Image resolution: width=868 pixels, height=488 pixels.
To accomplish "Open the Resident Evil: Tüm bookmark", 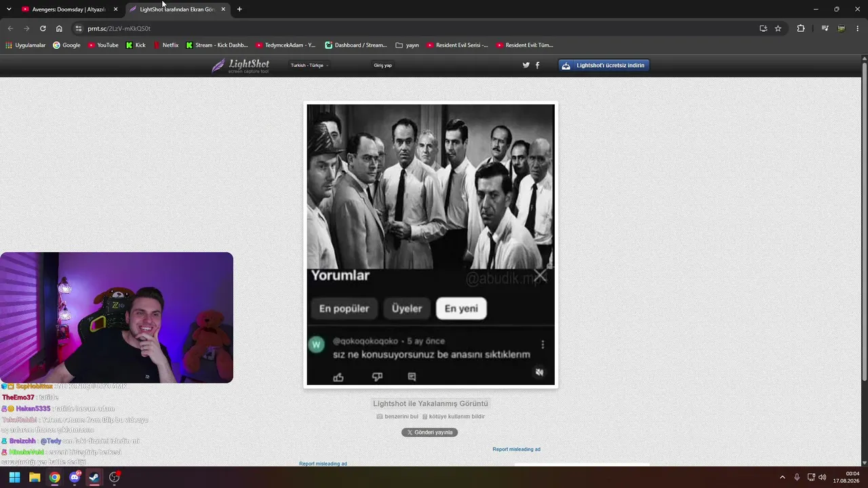I will pyautogui.click(x=525, y=45).
